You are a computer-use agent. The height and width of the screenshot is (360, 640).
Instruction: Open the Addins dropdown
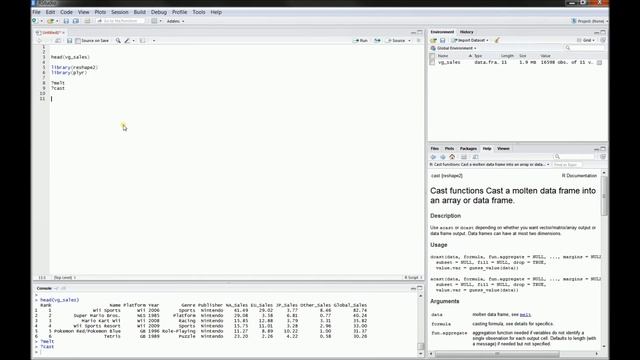pos(176,21)
